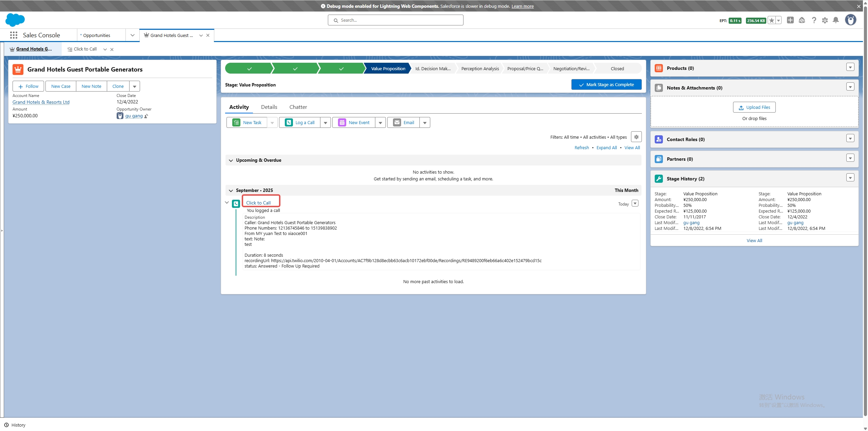Viewport: 868px width, 431px height.
Task: Switch to the Chatter tab
Action: click(298, 107)
